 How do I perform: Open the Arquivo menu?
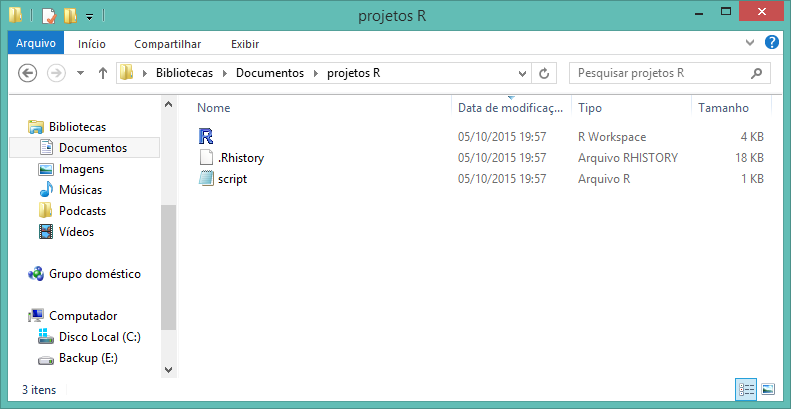click(37, 44)
